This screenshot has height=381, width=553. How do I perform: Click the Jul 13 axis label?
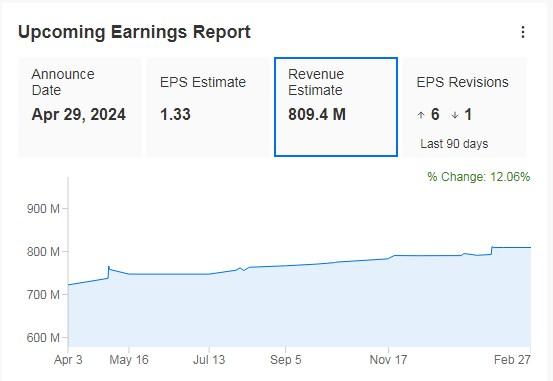pos(209,360)
